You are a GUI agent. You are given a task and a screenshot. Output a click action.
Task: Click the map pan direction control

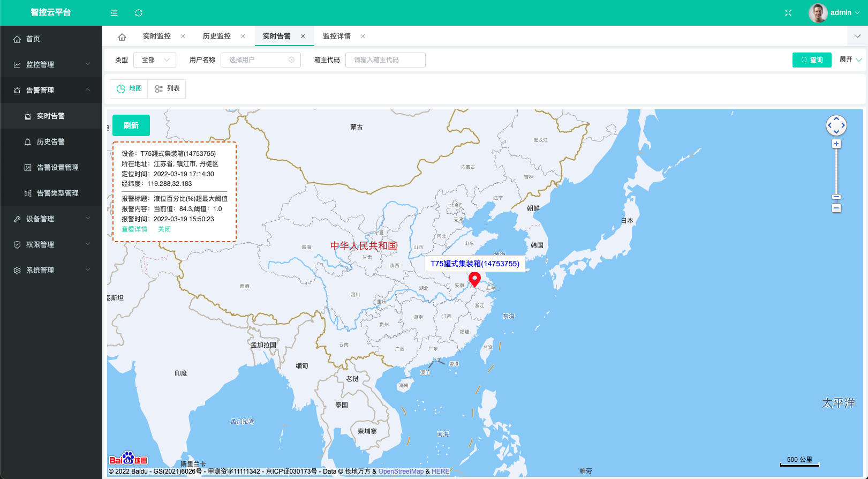[x=836, y=125]
